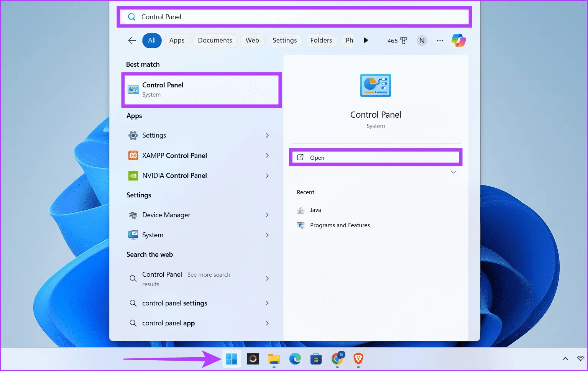
Task: Click the search box containing 'Control Panel'
Action: point(294,17)
